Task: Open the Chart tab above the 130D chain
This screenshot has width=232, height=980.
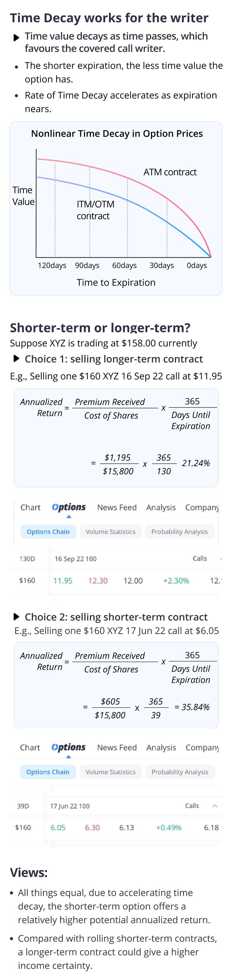Action: (x=30, y=508)
